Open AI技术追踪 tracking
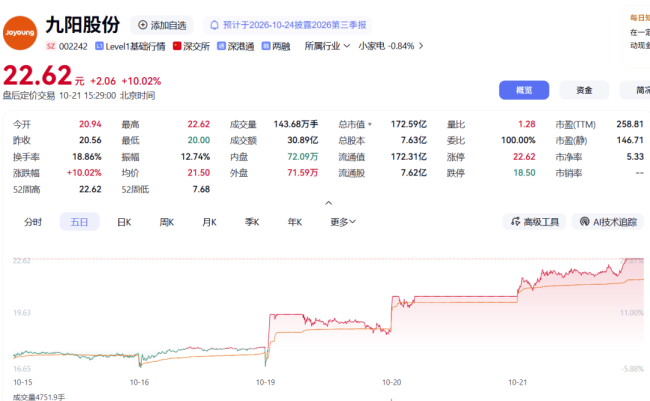This screenshot has width=650, height=401. (608, 222)
